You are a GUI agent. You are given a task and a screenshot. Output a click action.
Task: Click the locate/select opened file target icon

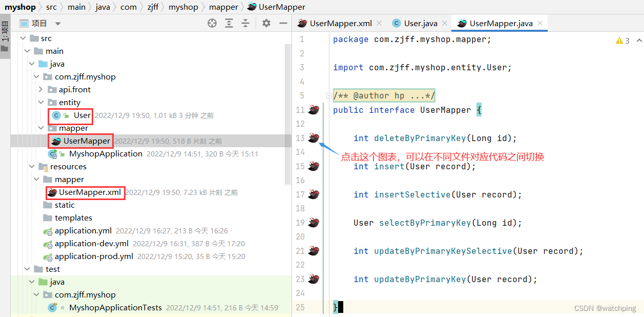212,23
